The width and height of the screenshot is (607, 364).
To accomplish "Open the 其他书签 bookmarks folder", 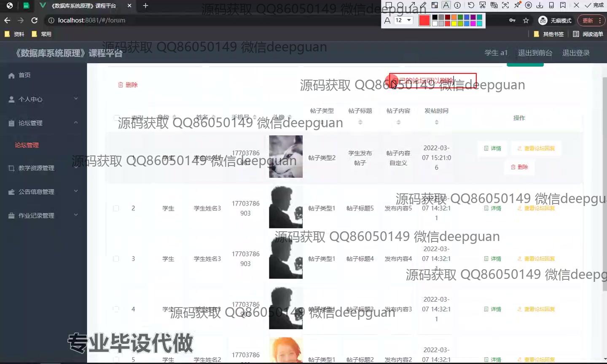I will click(x=549, y=34).
